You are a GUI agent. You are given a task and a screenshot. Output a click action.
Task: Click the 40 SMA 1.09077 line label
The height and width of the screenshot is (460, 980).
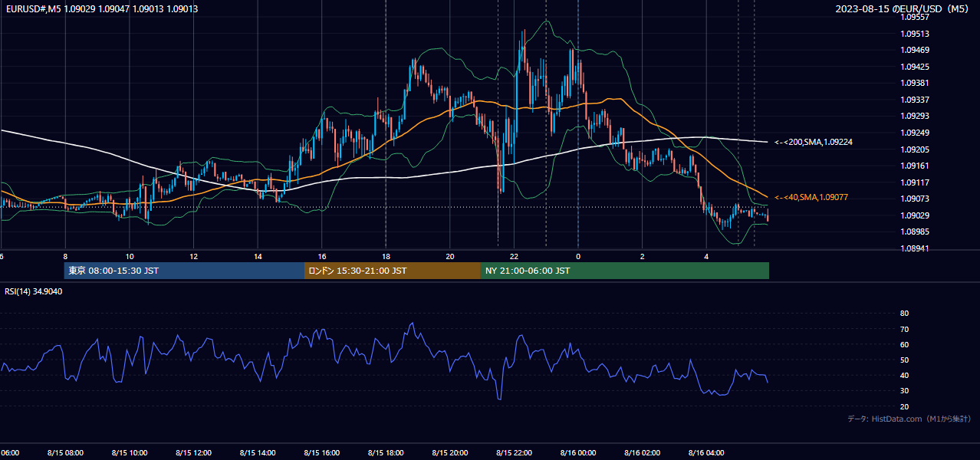click(811, 197)
